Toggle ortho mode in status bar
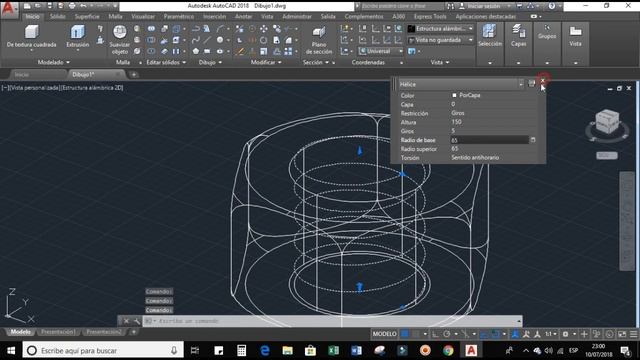The image size is (640, 360). click(436, 334)
